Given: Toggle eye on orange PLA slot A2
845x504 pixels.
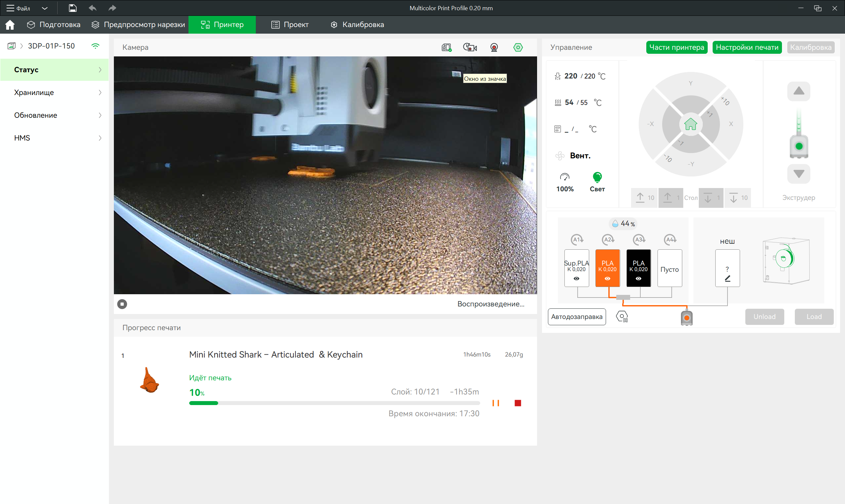Looking at the screenshot, I should click(x=607, y=278).
